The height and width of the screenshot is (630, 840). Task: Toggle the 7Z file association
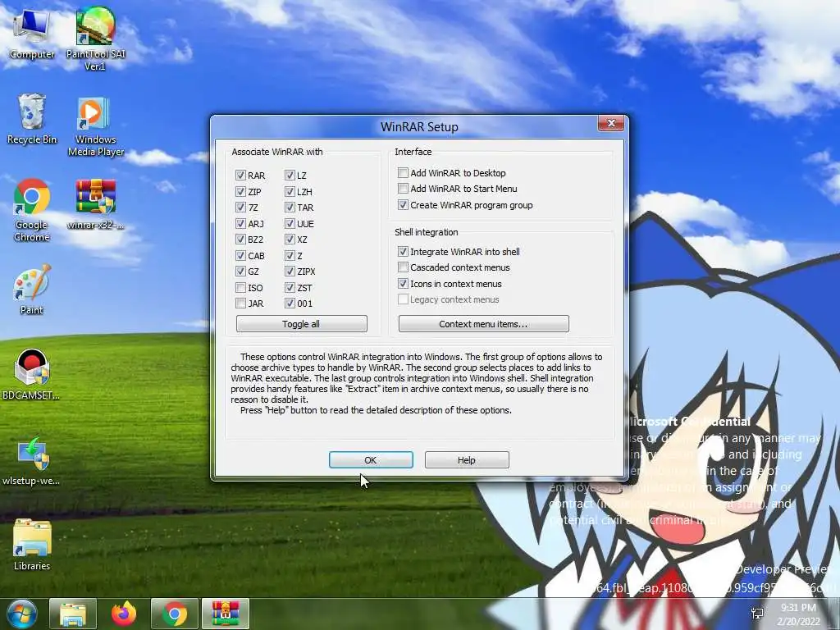coord(240,208)
